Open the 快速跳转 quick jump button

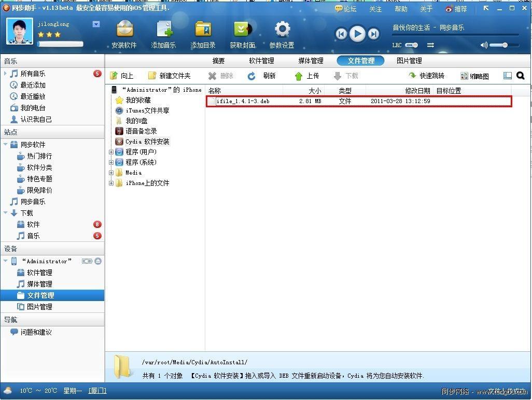point(427,76)
